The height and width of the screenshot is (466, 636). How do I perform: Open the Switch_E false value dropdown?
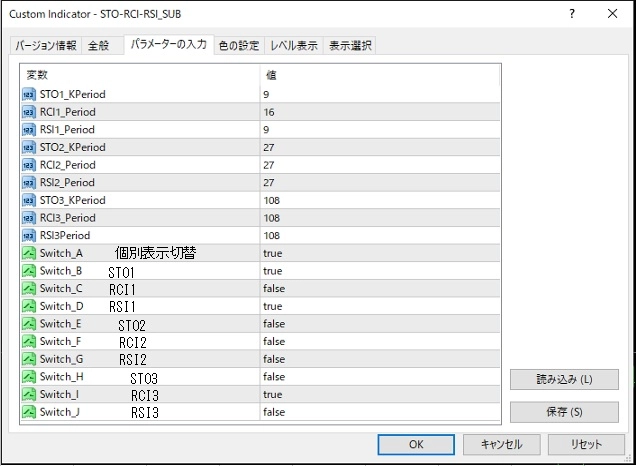click(x=380, y=324)
